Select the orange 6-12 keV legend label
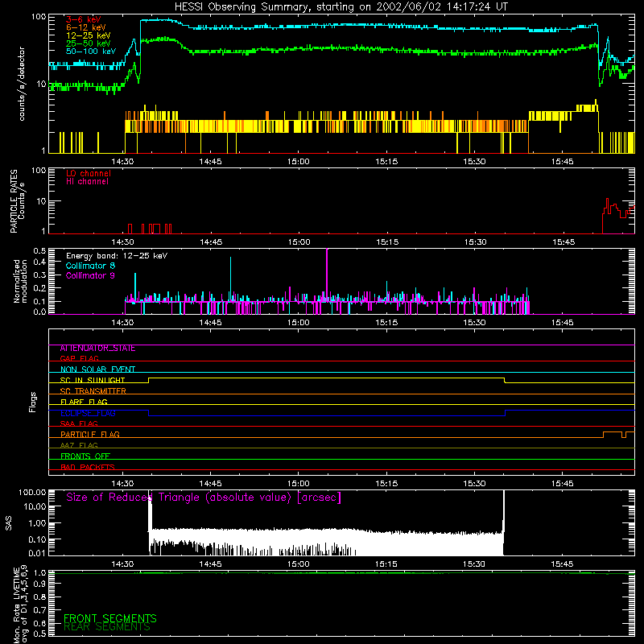Image resolution: width=644 pixels, height=644 pixels. [x=86, y=27]
